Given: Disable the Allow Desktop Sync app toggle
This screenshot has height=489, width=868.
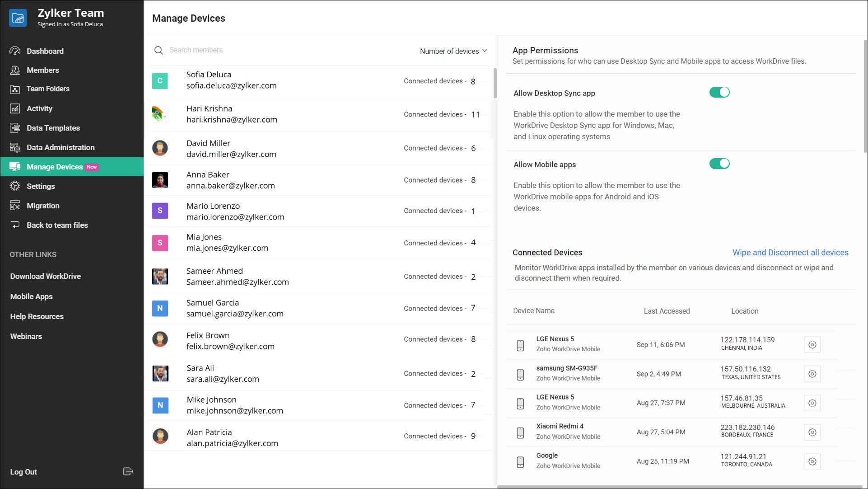Looking at the screenshot, I should (719, 93).
